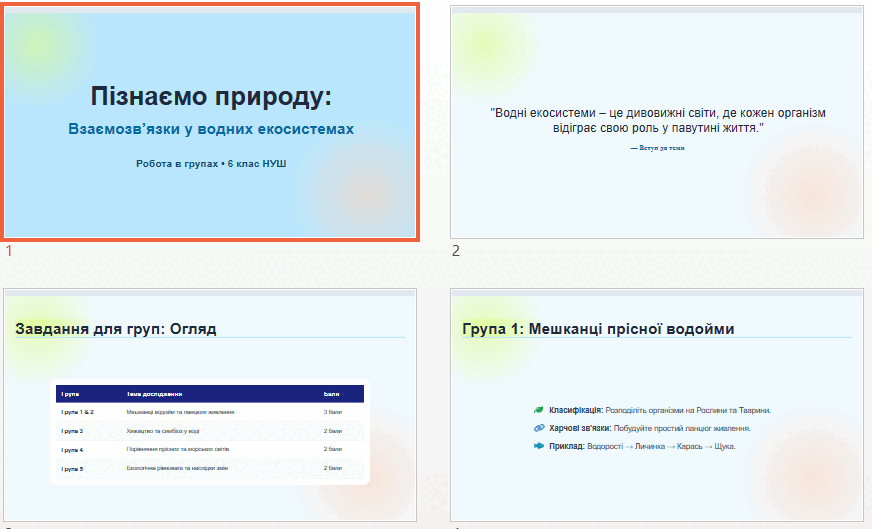872x529 pixels.
Task: Click table cell Група 4
Action: [72, 449]
